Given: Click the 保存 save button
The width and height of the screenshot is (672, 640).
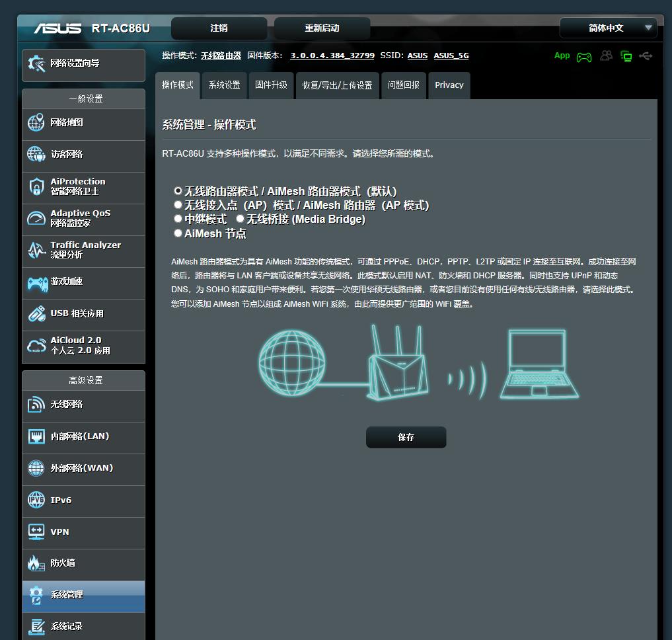Looking at the screenshot, I should [406, 437].
